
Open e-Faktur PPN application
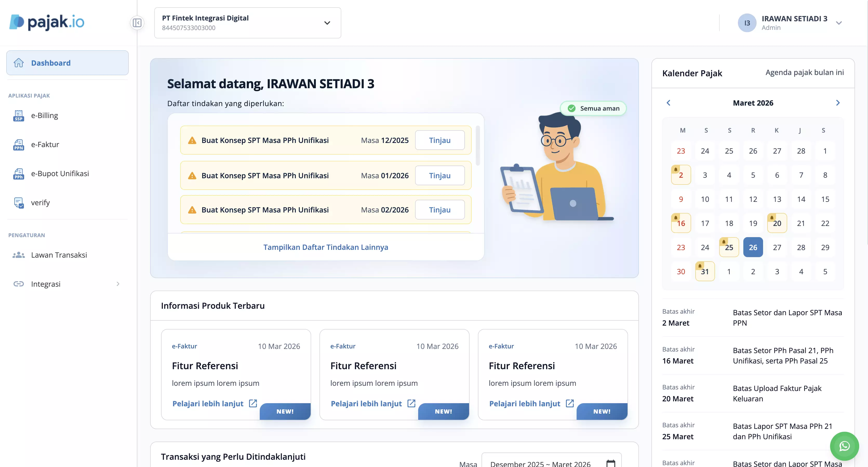click(45, 145)
